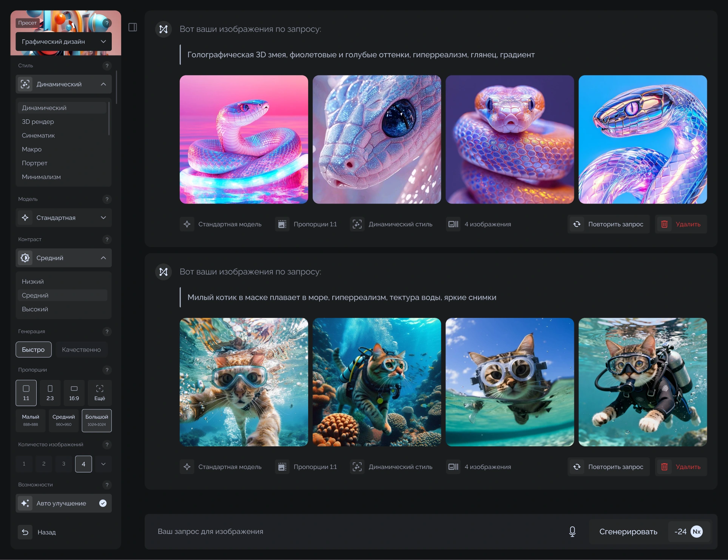728x560 pixels.
Task: Select the 16:9 aspect ratio
Action: pos(74,393)
